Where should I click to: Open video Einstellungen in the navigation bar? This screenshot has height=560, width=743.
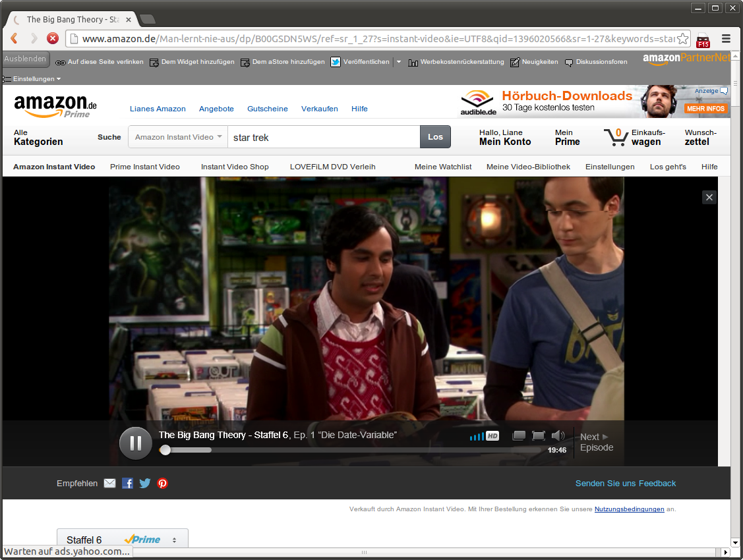tap(610, 167)
